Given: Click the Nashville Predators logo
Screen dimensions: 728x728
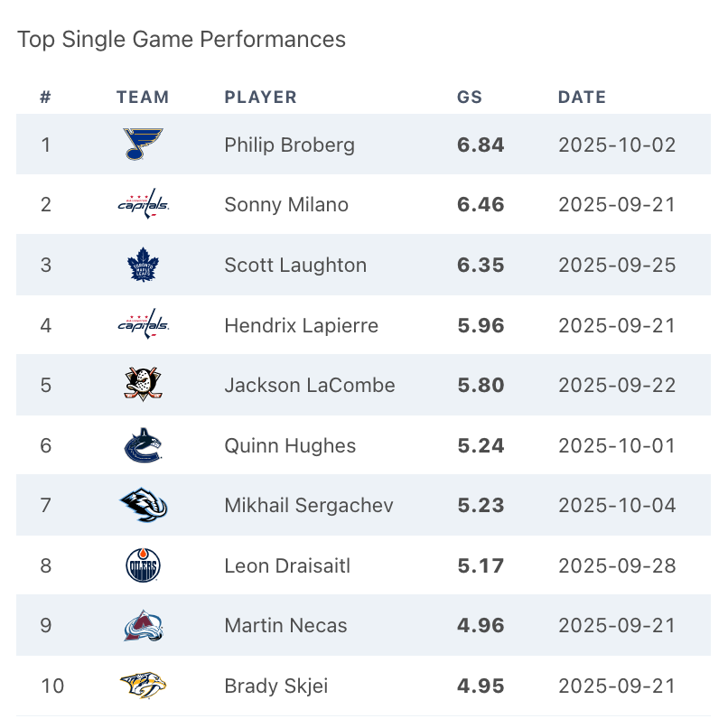Looking at the screenshot, I should click(143, 686).
